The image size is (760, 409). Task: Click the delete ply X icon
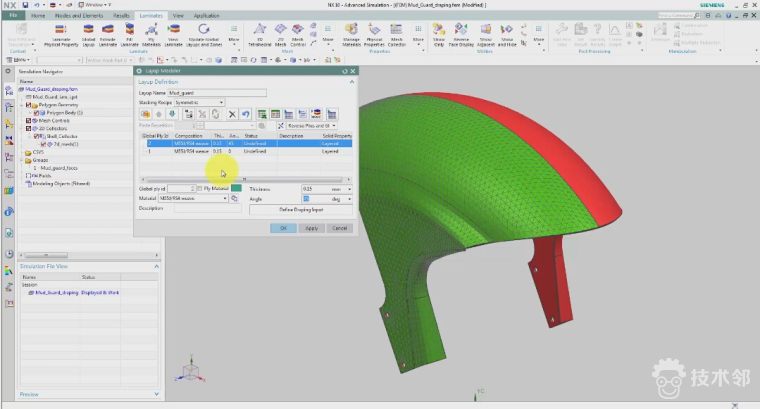pyautogui.click(x=231, y=114)
